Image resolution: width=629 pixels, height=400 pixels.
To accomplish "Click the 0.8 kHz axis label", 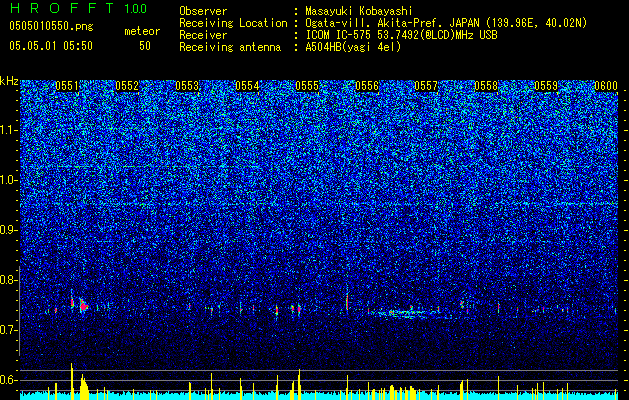I will pyautogui.click(x=9, y=280).
